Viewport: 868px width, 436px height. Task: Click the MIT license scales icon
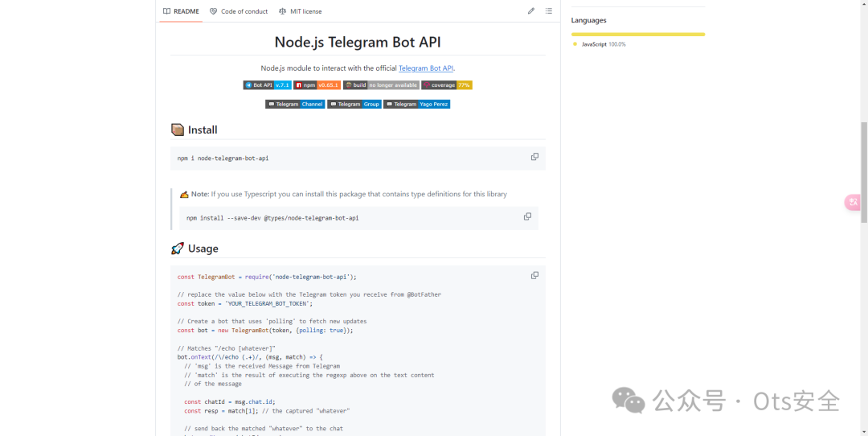[283, 11]
